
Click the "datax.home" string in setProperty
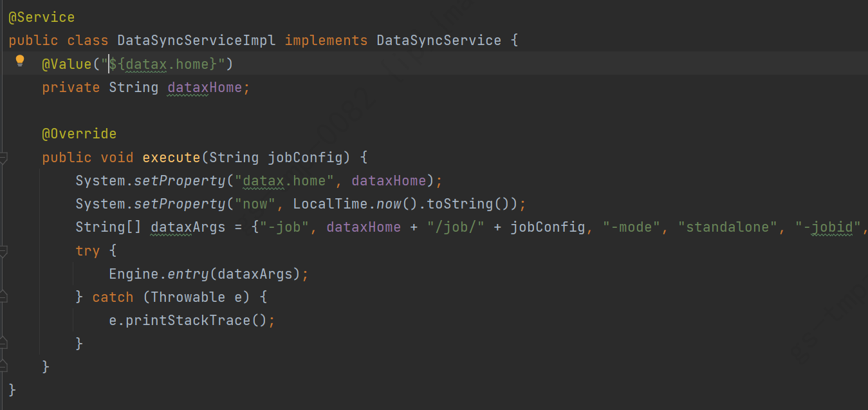(283, 180)
